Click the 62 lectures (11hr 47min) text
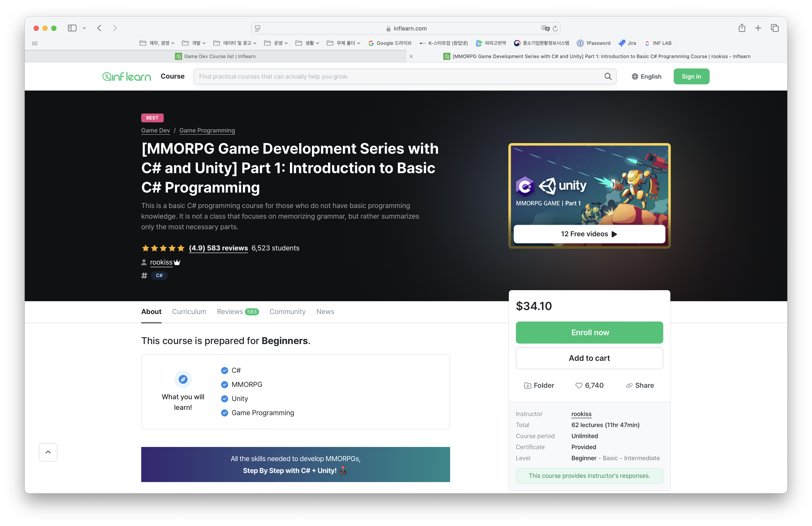The image size is (812, 526). pos(605,425)
